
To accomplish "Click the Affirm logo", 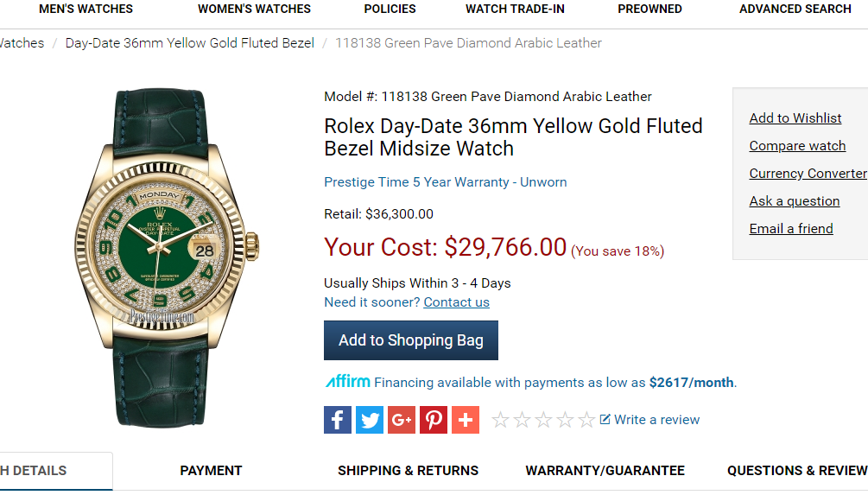I will pyautogui.click(x=348, y=381).
